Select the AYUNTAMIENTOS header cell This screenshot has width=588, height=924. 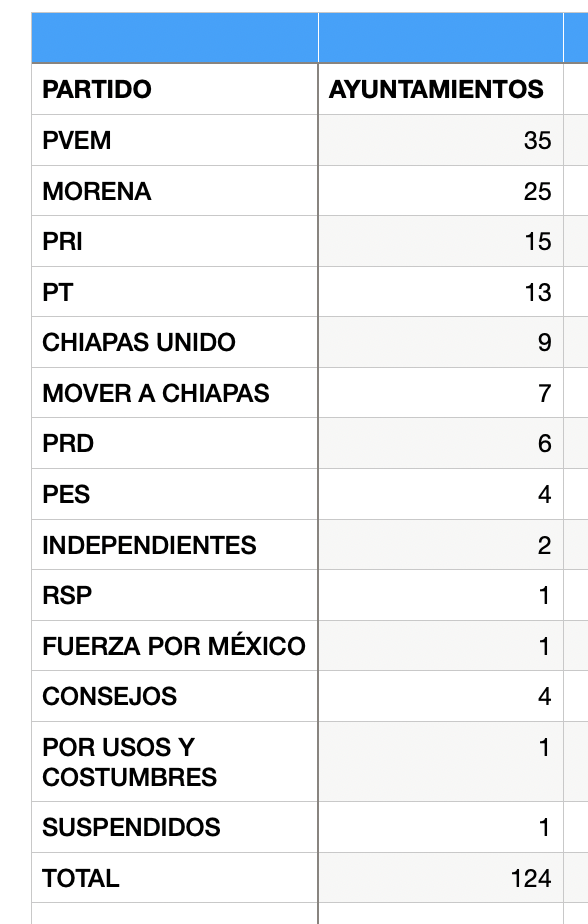(x=441, y=89)
